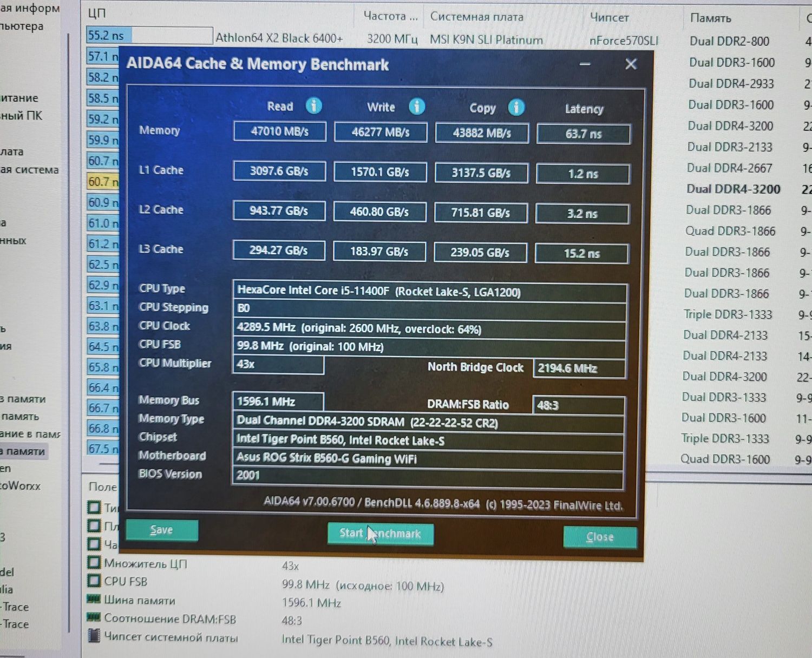
Task: Click the Память column header
Action: coord(710,18)
